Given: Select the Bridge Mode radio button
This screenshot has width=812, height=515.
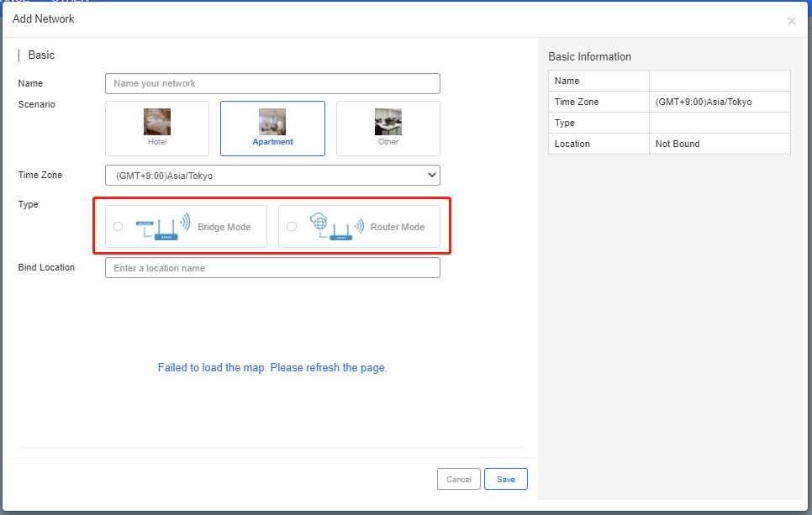Looking at the screenshot, I should pyautogui.click(x=118, y=226).
